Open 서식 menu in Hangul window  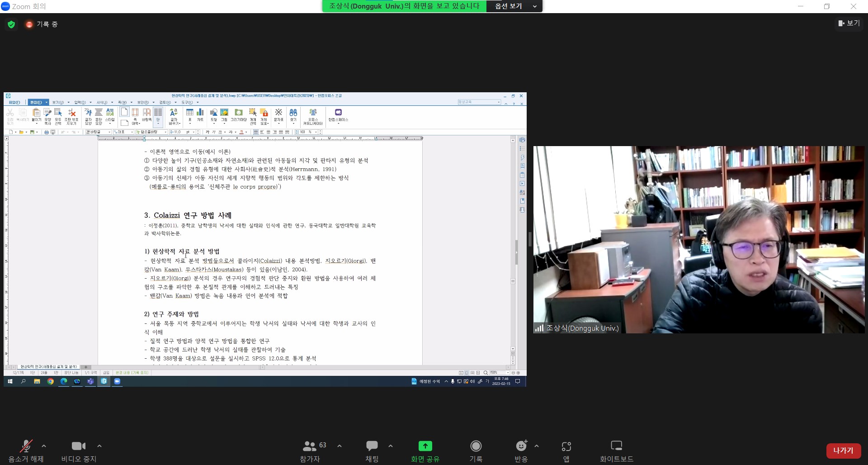click(x=102, y=103)
